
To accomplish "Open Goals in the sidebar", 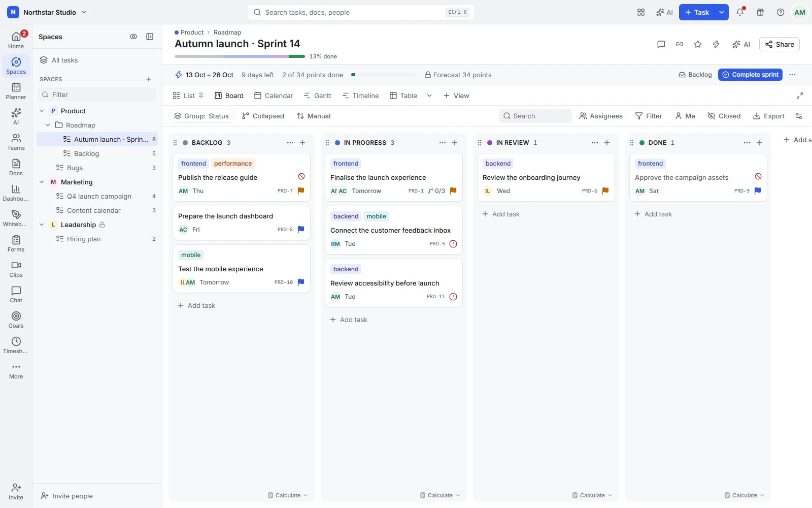I will coord(16,320).
